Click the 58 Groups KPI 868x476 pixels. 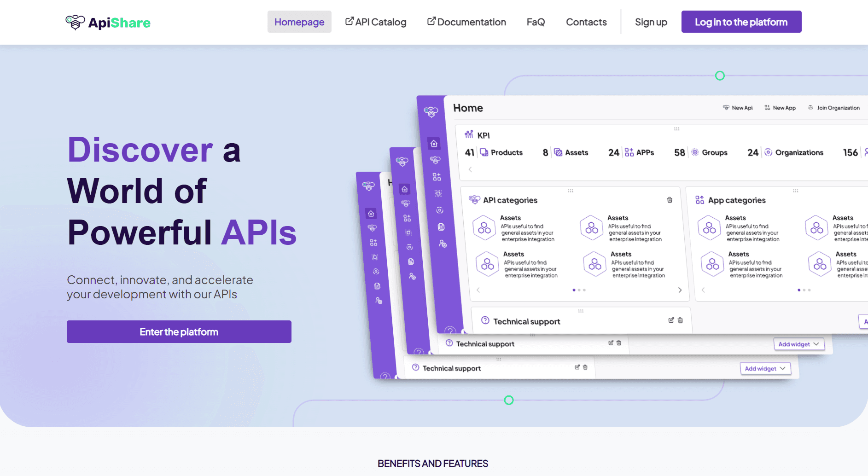pos(701,152)
